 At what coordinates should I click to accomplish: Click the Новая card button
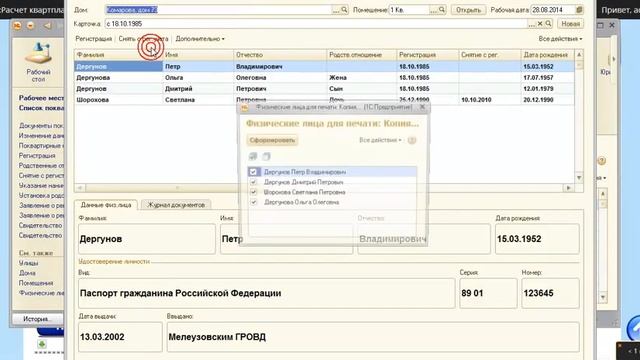[570, 24]
